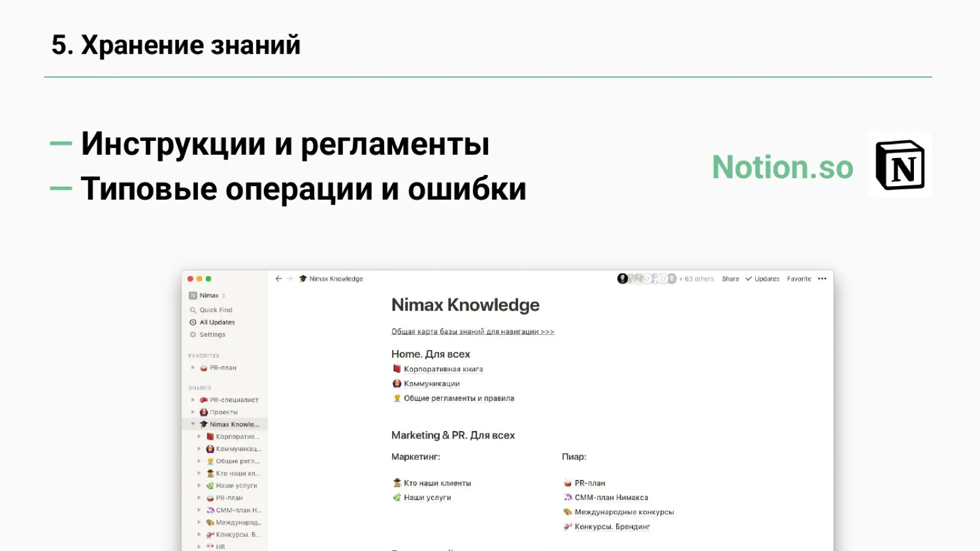This screenshot has width=980, height=551.
Task: Select HR page in sidebar tree
Action: tap(221, 547)
